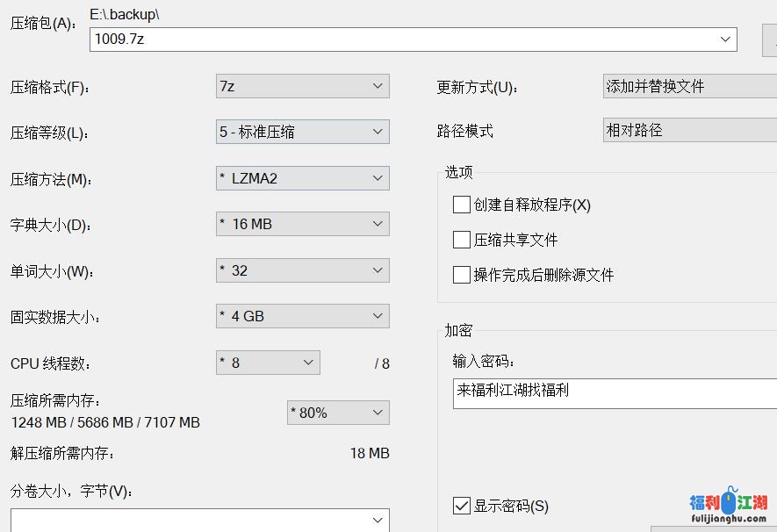Open the 更新方式 dropdown showing 添加并替换文件
777x532 pixels.
point(689,86)
